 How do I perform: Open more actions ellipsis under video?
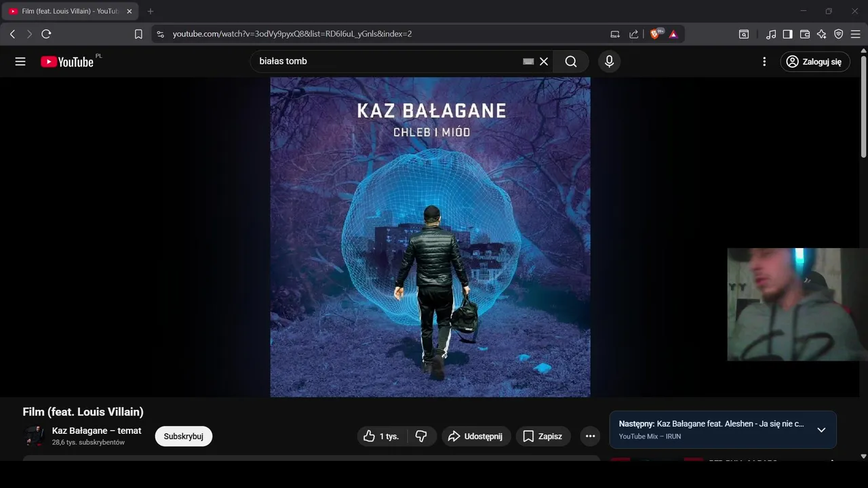tap(590, 436)
